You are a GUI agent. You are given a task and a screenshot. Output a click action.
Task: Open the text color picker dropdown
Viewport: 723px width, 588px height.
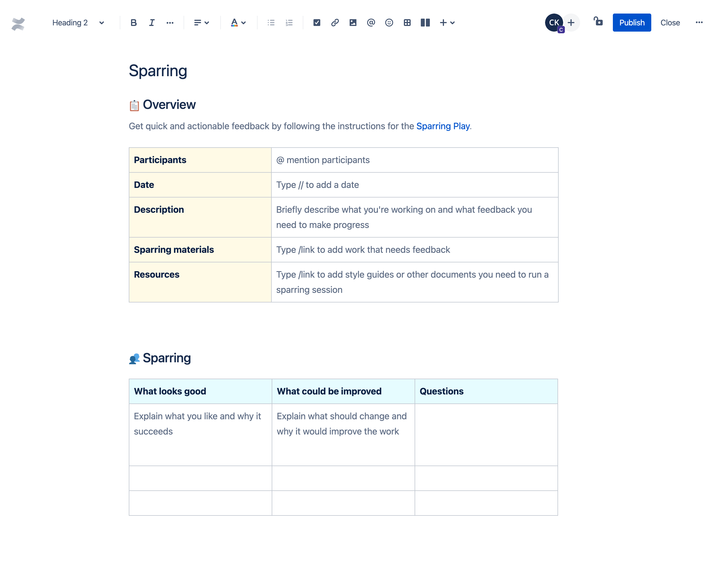point(244,22)
